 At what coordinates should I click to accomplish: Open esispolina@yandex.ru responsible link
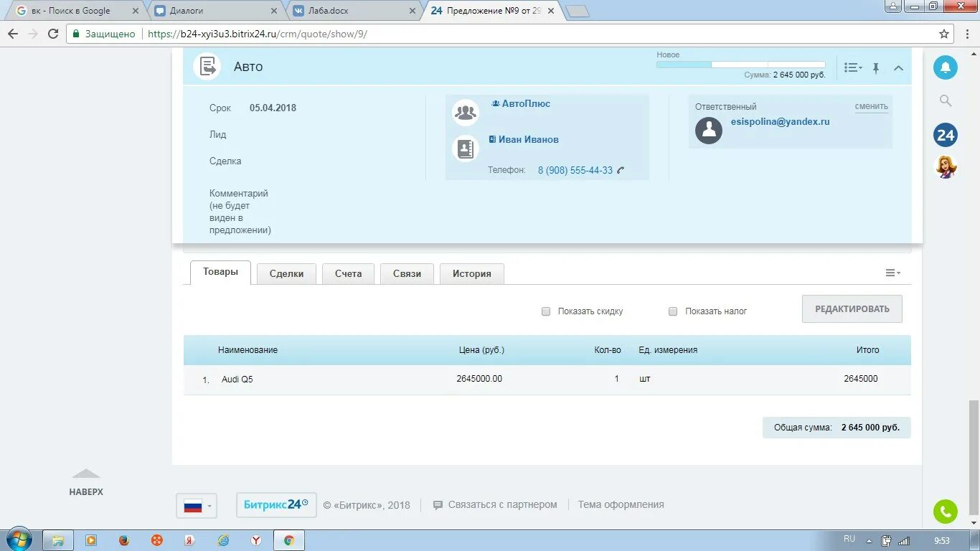[780, 121]
